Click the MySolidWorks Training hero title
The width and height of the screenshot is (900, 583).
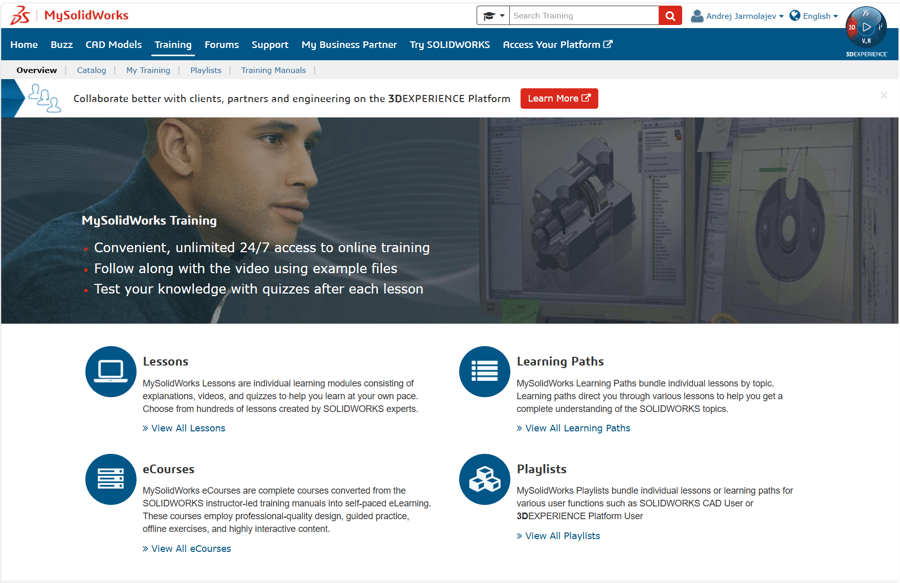click(x=149, y=220)
